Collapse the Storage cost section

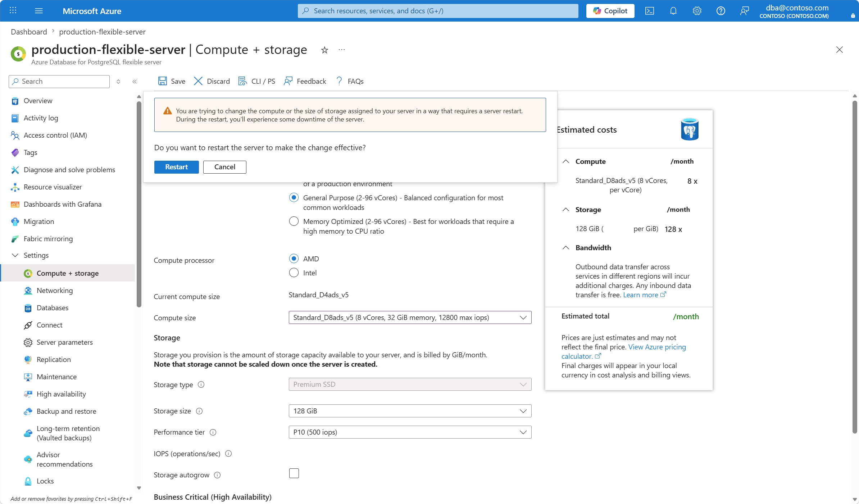(x=566, y=210)
